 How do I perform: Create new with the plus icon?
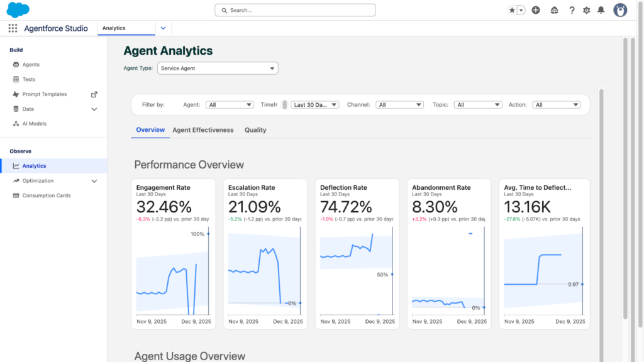click(x=536, y=10)
